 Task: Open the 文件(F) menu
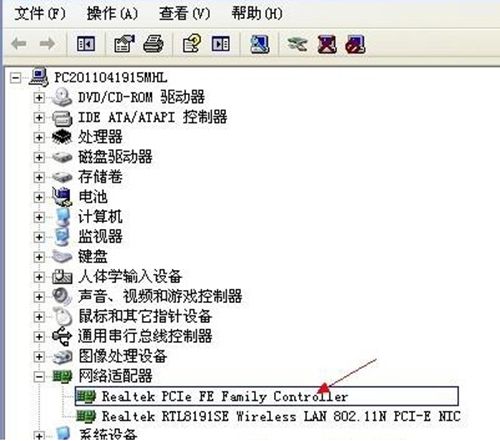tap(40, 14)
